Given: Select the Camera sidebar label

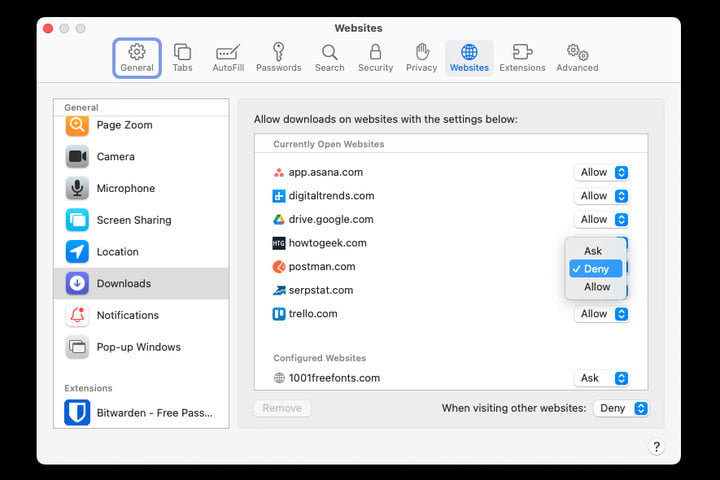Looking at the screenshot, I should 116,157.
